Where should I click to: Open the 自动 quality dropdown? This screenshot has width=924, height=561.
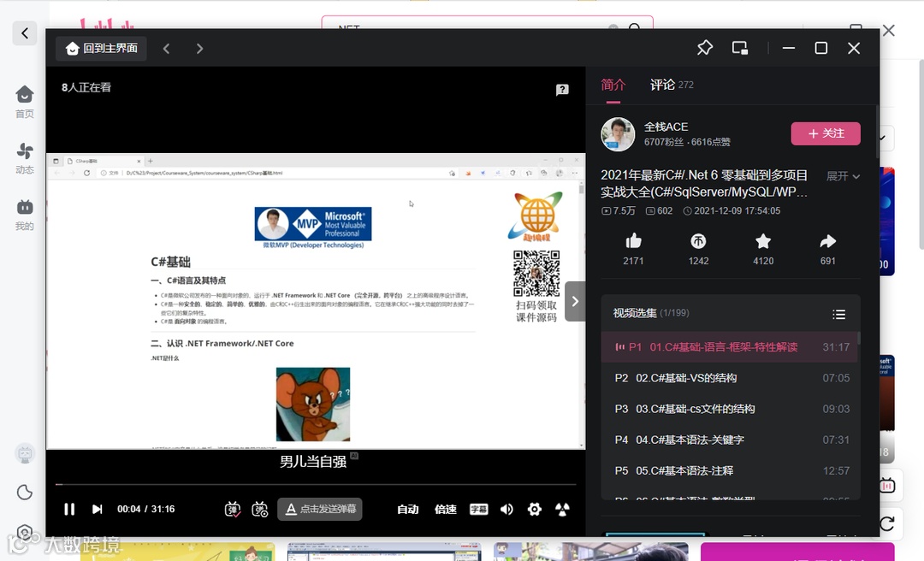point(408,509)
